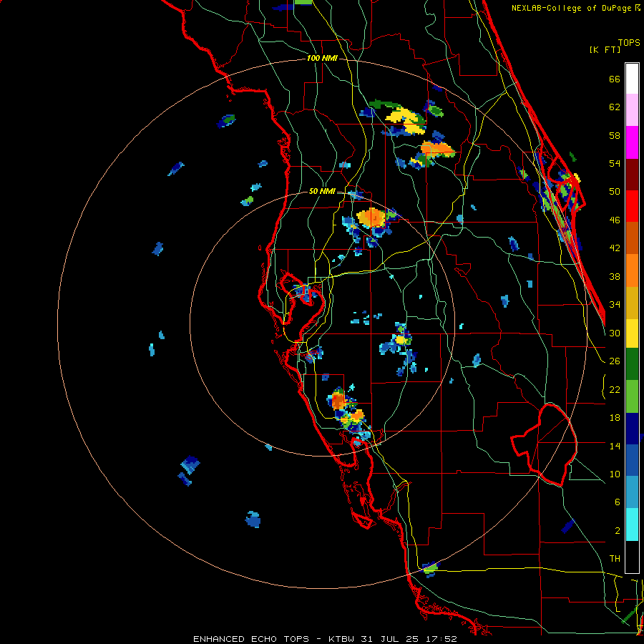
Task: Click the magenta legend color swatch
Action: click(x=632, y=142)
